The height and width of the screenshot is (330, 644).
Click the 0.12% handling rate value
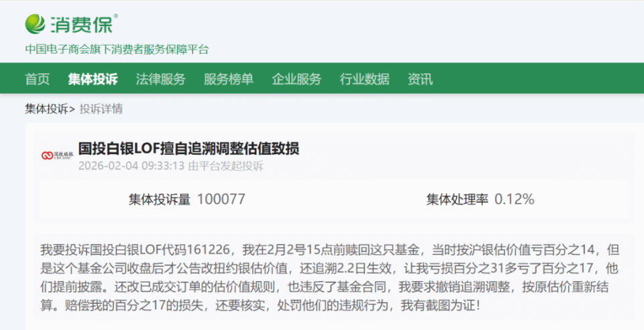click(515, 199)
